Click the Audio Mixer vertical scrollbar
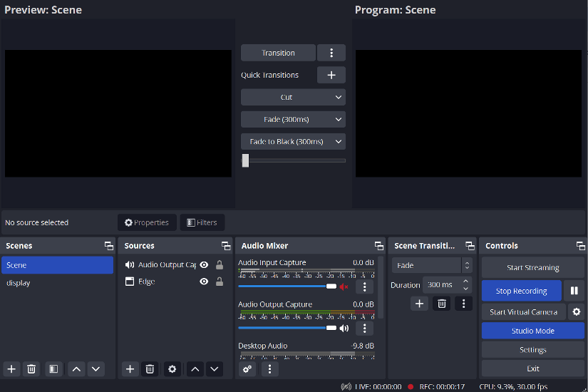 pyautogui.click(x=381, y=287)
